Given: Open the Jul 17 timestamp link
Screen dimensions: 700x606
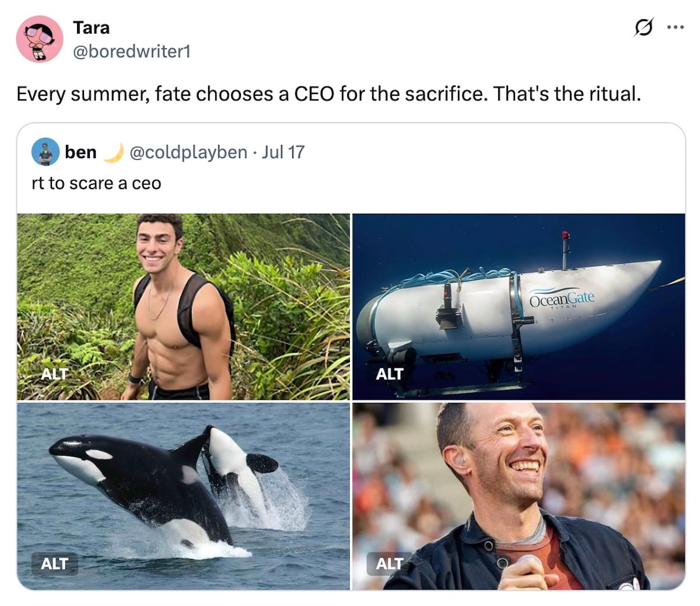Looking at the screenshot, I should click(283, 152).
